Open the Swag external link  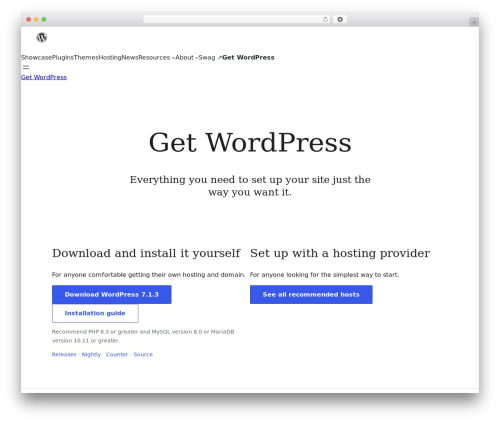[x=210, y=57]
